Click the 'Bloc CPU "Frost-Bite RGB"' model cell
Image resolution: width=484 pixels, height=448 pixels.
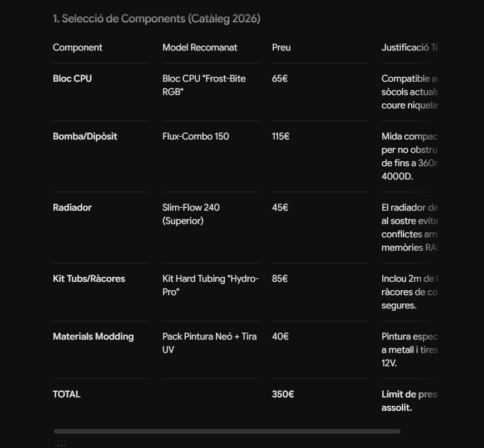coord(204,85)
